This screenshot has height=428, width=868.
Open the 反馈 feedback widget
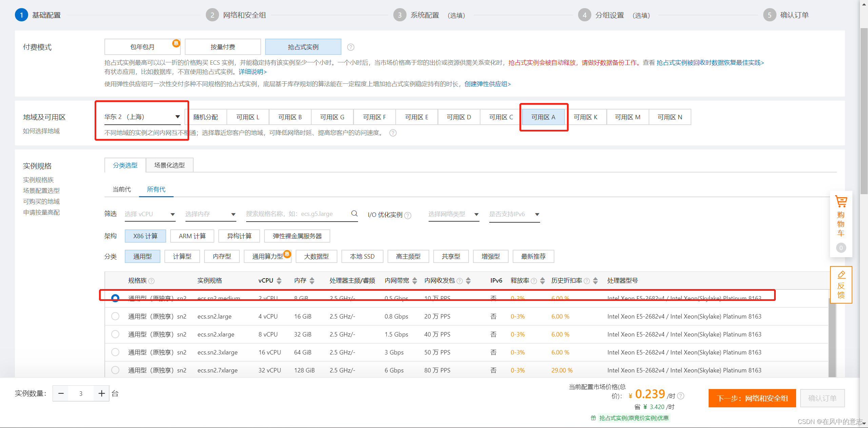[841, 285]
